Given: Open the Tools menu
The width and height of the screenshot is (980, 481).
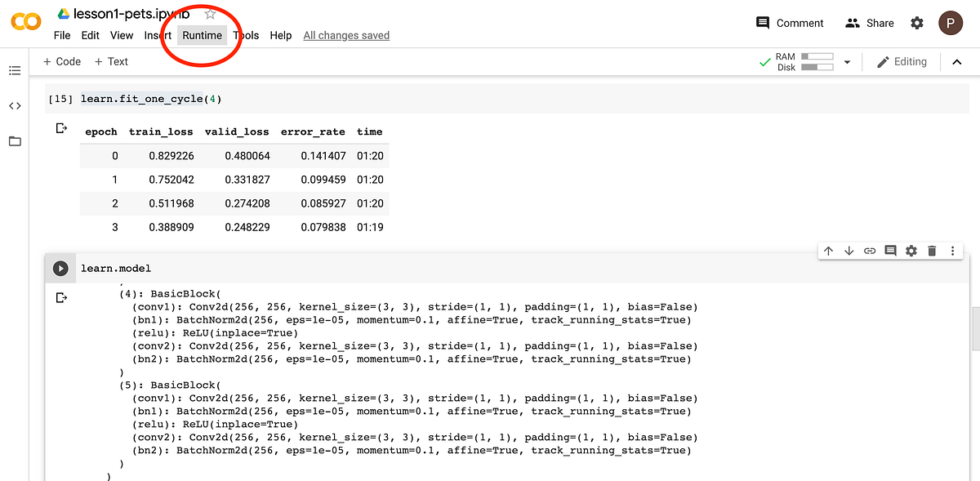Looking at the screenshot, I should 246,36.
